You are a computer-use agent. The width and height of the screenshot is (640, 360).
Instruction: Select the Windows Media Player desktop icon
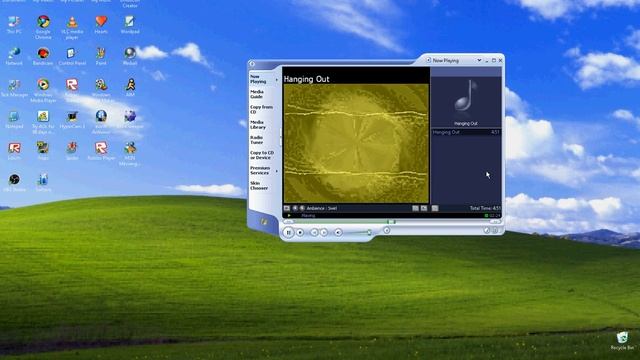pyautogui.click(x=43, y=91)
